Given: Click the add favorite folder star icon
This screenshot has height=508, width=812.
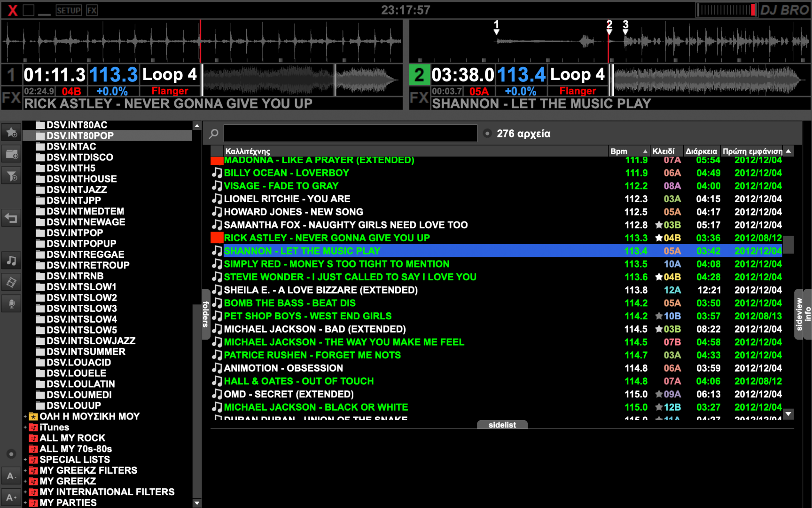Looking at the screenshot, I should [11, 133].
